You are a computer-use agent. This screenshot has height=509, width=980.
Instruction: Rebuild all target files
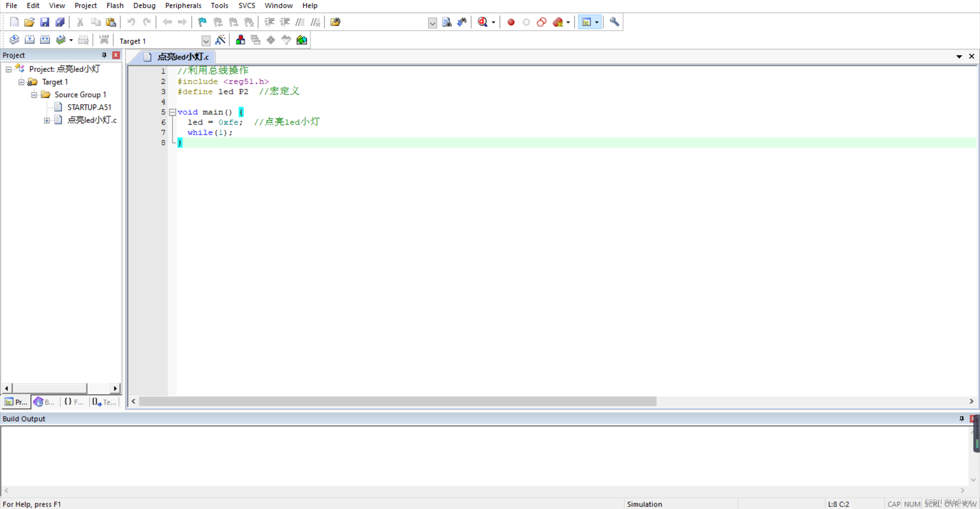point(45,40)
